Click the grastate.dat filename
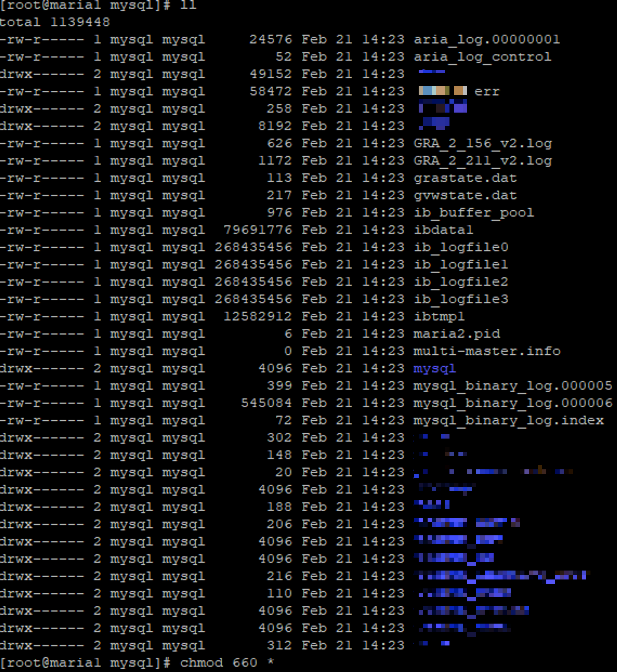 pyautogui.click(x=465, y=178)
